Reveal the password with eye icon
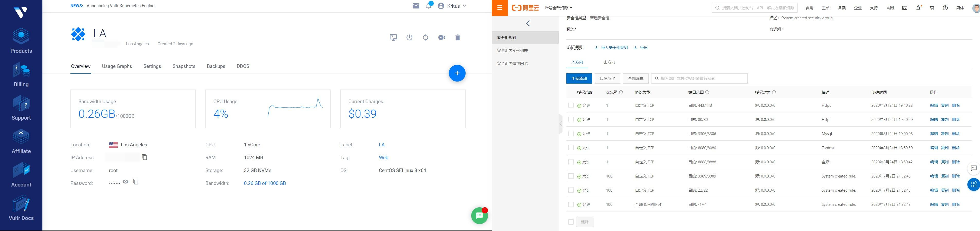This screenshot has height=231, width=980. click(x=125, y=182)
